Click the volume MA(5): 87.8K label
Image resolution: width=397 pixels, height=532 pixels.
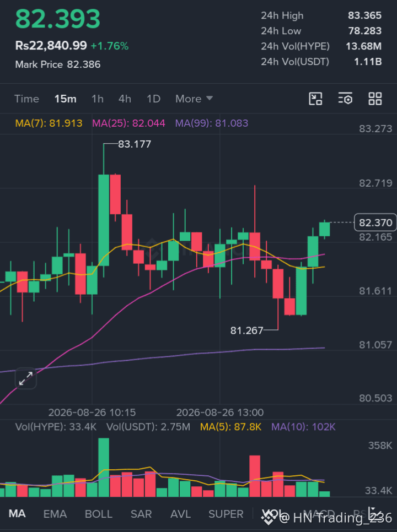230,427
